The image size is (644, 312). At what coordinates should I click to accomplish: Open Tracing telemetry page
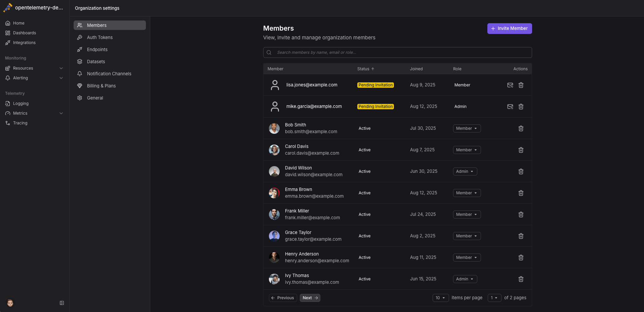point(34,123)
